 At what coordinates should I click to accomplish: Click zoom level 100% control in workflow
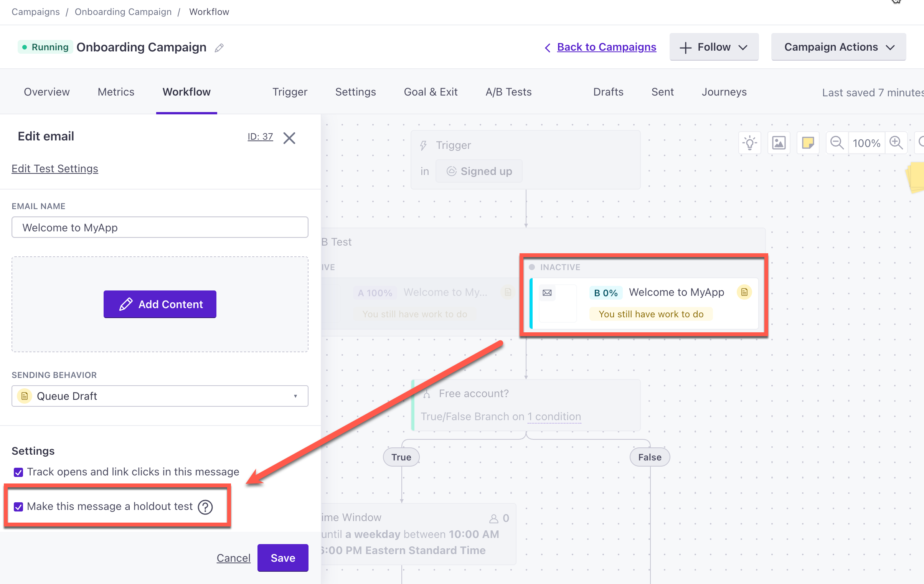tap(867, 143)
